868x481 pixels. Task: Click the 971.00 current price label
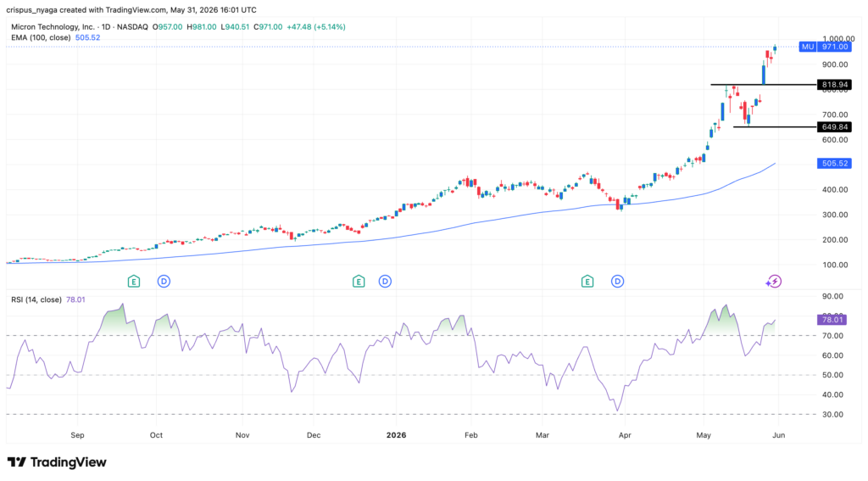point(834,47)
